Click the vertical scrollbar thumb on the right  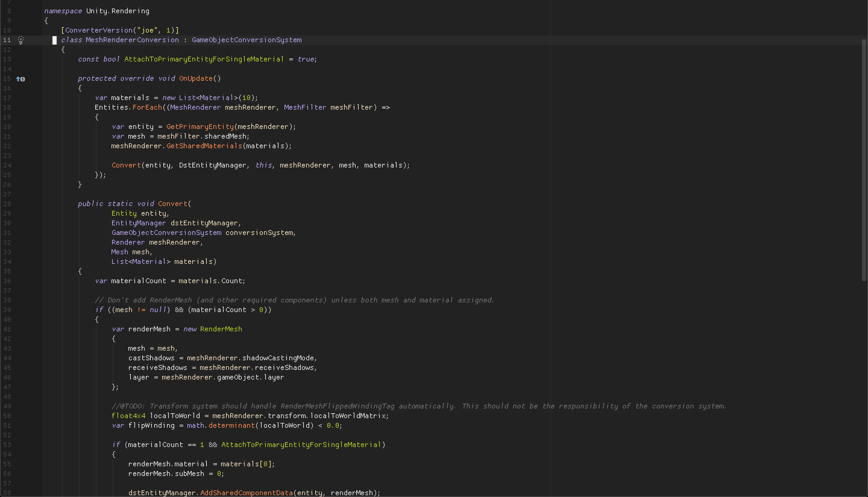pyautogui.click(x=864, y=161)
